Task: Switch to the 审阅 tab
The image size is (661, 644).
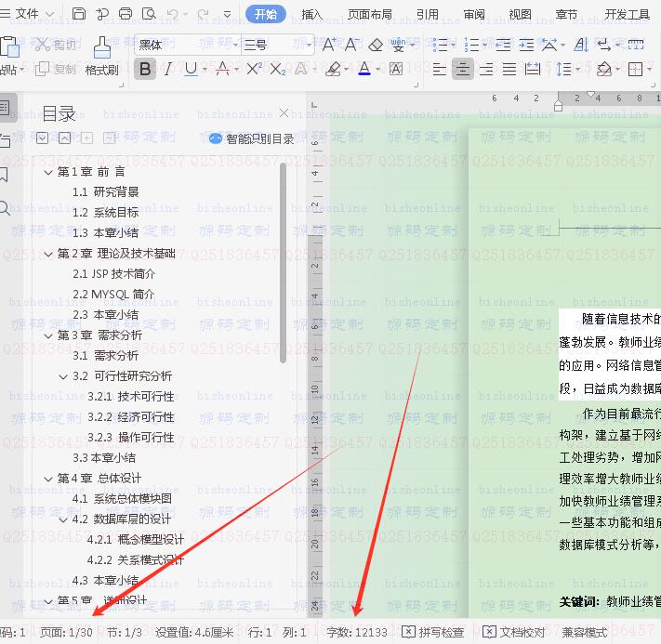Action: tap(474, 14)
